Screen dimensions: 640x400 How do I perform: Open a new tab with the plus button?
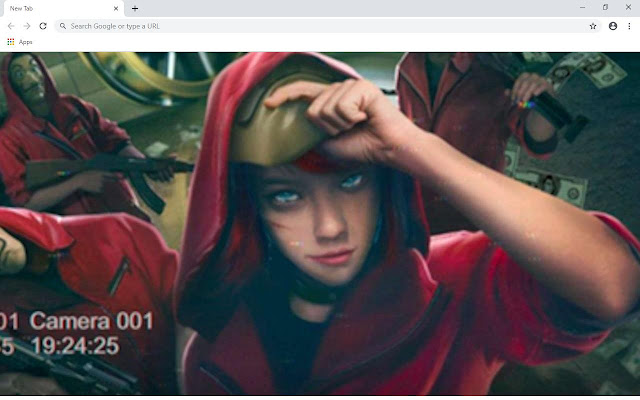135,8
